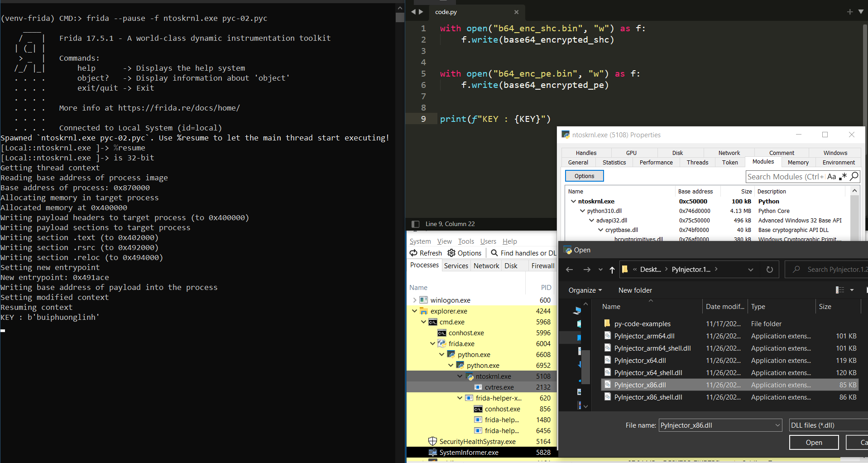
Task: Collapse the cmd.exe process node
Action: pyautogui.click(x=424, y=322)
